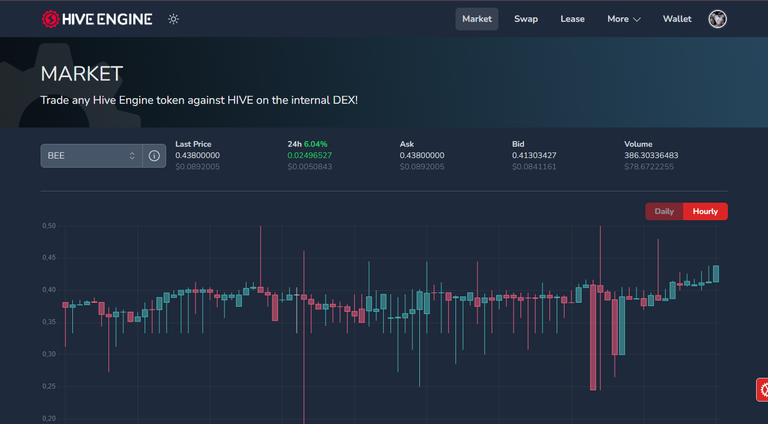Show BEE token info icon
Viewport: 768px width, 424px height.
click(154, 156)
